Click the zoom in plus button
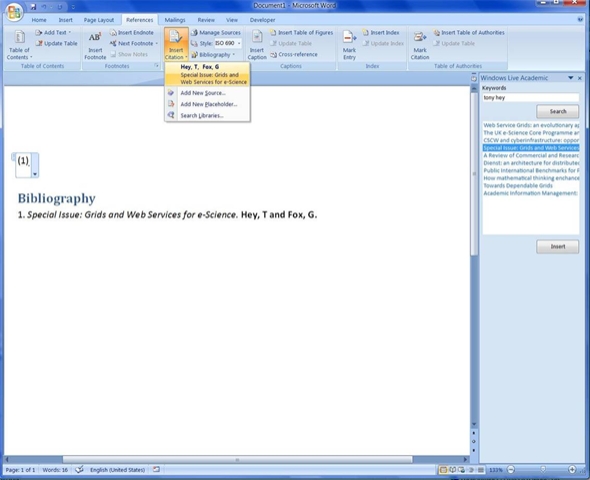Screen dimensions: 590x480 point(572,469)
